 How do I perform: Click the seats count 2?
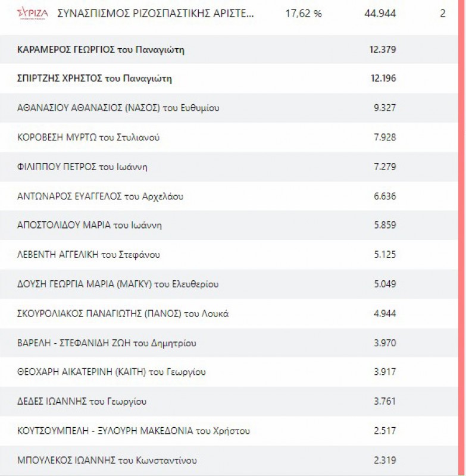[x=442, y=14]
